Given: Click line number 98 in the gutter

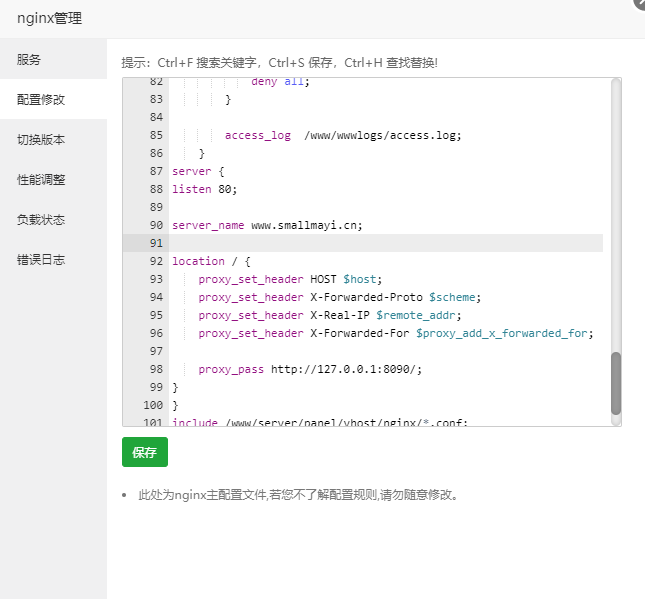Looking at the screenshot, I should [156, 369].
